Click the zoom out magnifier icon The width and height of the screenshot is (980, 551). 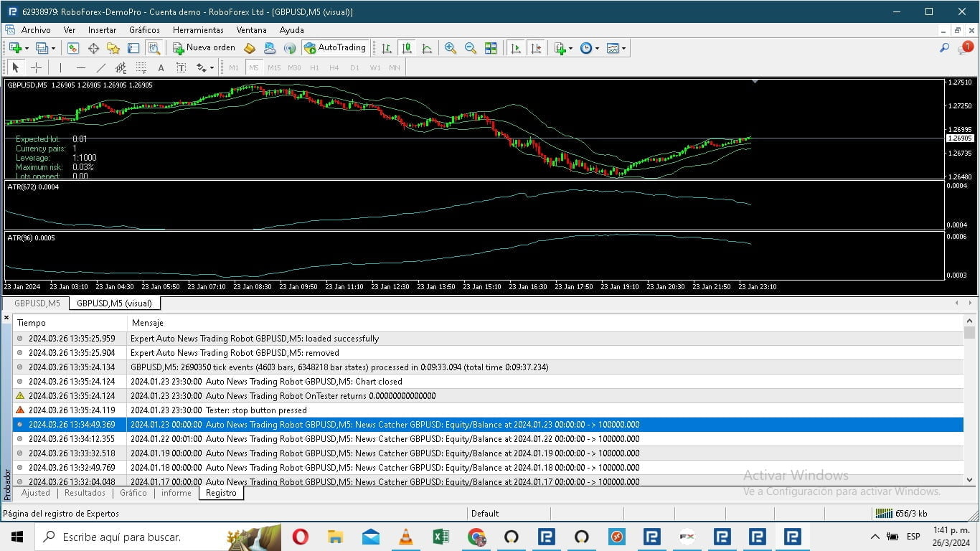click(x=470, y=48)
